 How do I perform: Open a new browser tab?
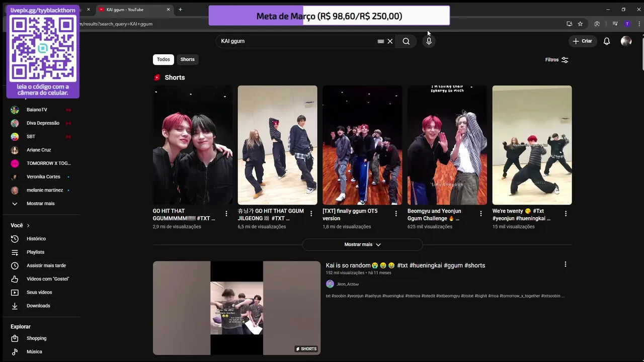tap(180, 10)
